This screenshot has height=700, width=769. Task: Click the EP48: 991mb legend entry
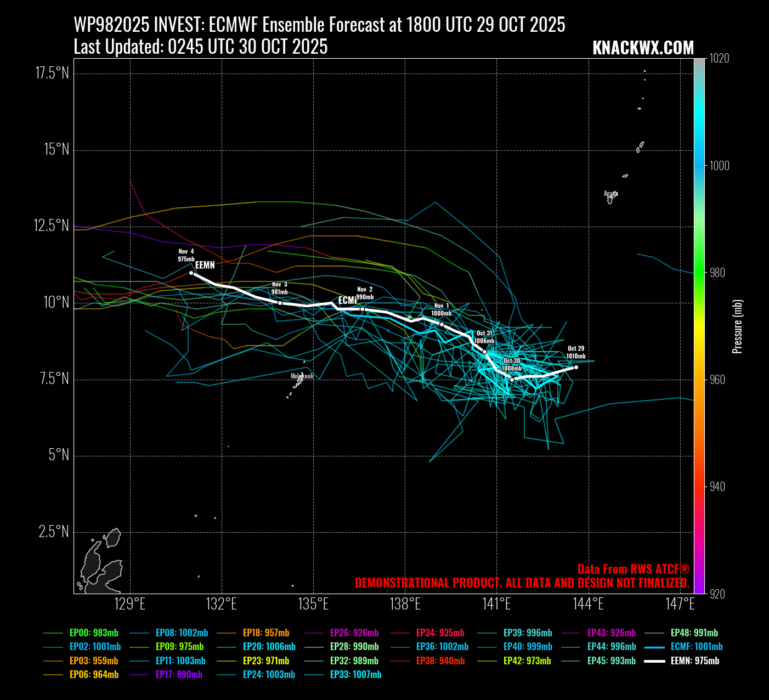(x=694, y=633)
